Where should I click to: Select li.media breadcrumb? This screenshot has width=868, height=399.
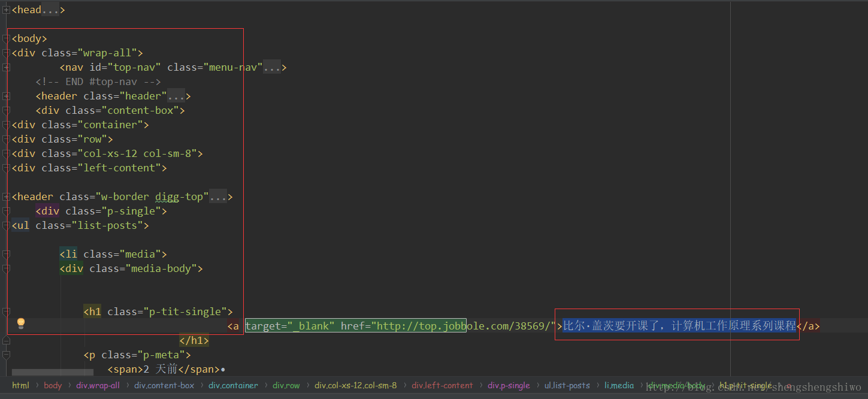[619, 385]
